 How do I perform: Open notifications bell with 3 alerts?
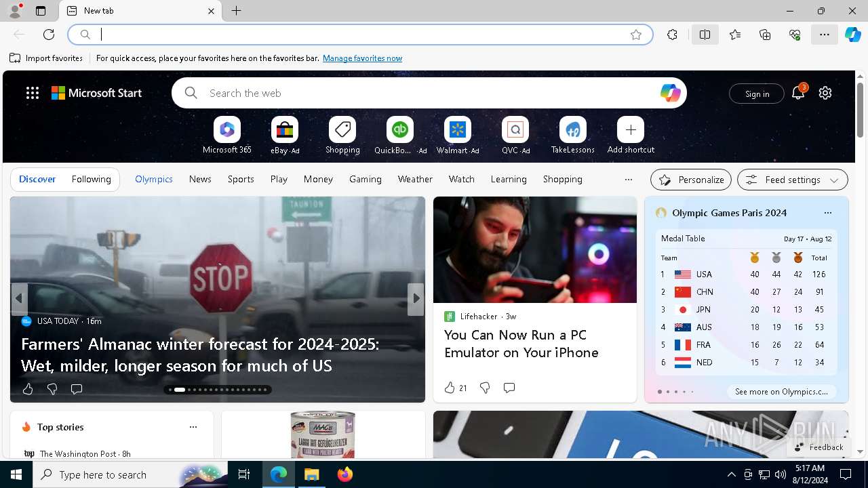tap(798, 93)
